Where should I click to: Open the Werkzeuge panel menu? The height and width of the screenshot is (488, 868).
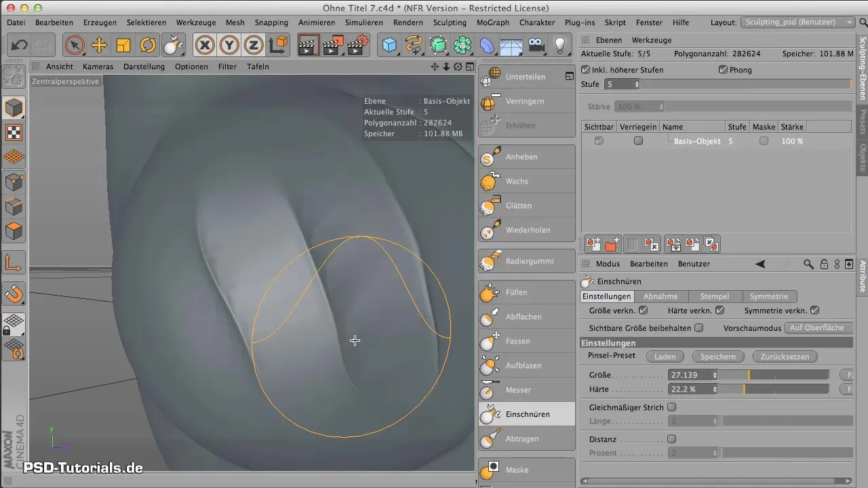[x=650, y=40]
